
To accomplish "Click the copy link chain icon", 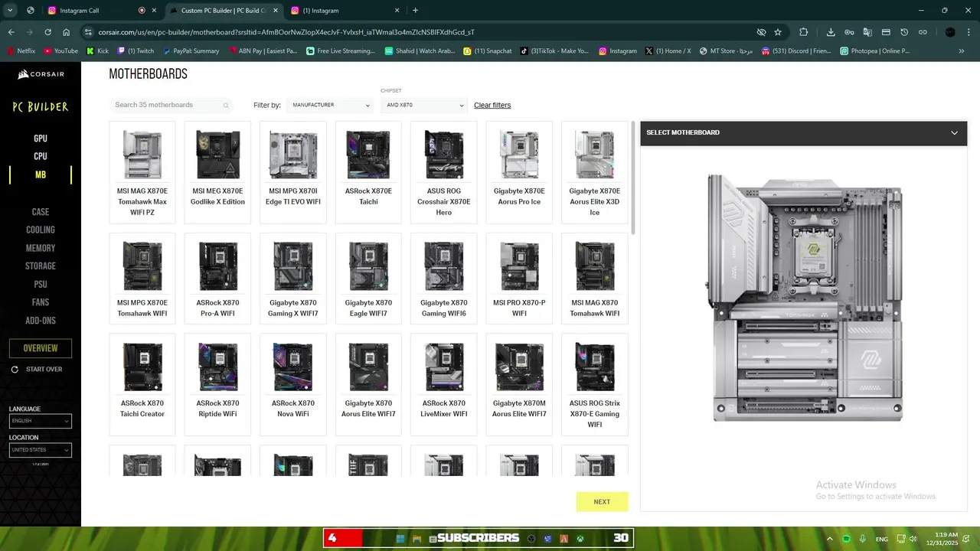I will [923, 32].
